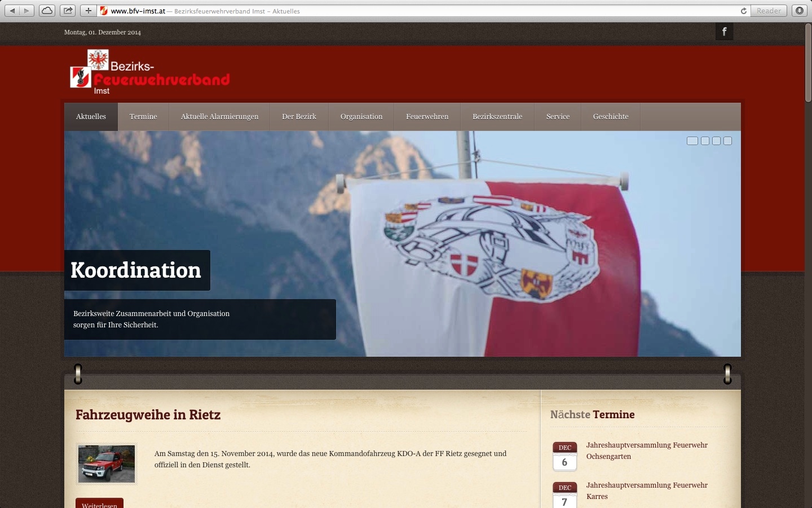Open the Der Bezirk menu
812x508 pixels.
299,117
